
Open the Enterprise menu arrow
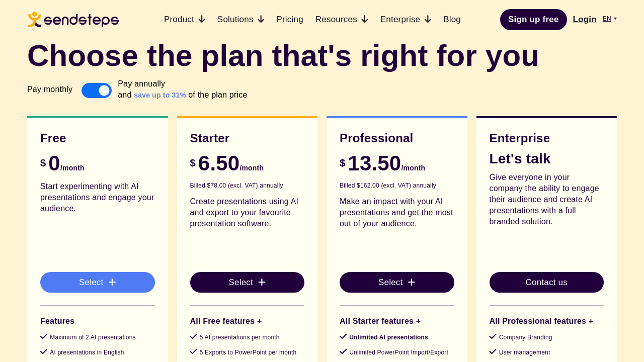428,20
